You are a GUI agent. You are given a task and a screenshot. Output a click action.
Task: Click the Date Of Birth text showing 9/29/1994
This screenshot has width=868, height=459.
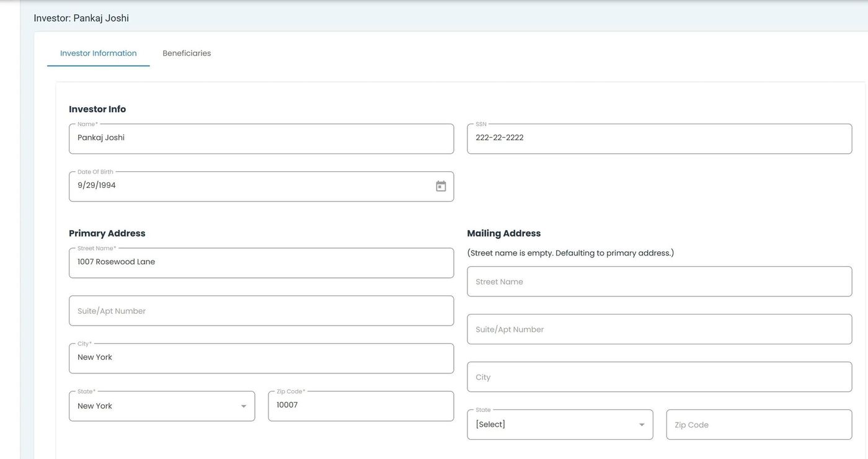tap(97, 185)
